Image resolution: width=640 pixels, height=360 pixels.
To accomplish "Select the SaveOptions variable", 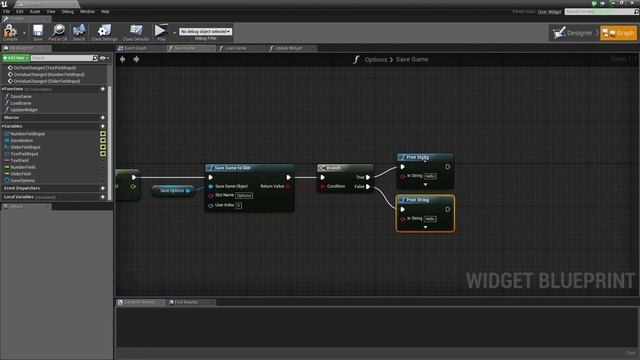I will coord(22,180).
